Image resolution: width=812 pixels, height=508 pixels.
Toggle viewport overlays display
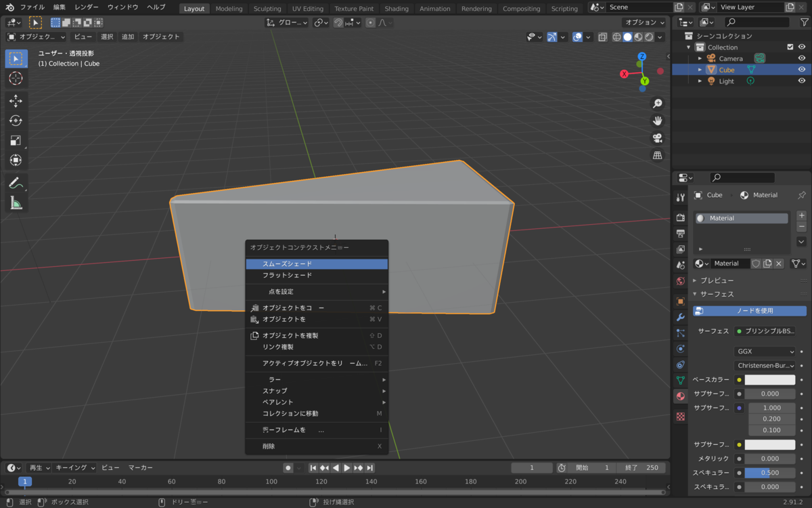[577, 37]
